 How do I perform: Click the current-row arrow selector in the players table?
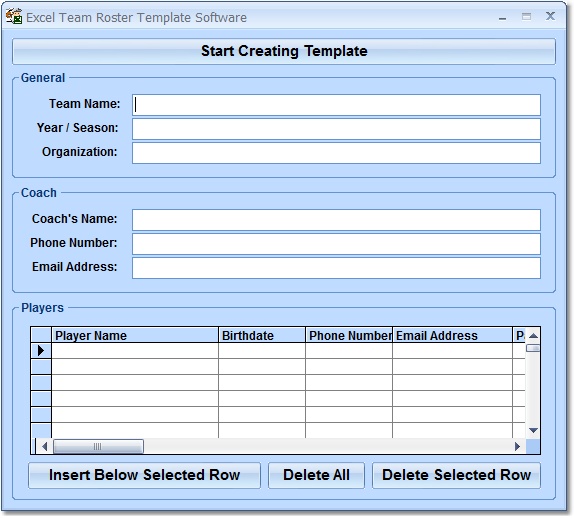click(41, 351)
